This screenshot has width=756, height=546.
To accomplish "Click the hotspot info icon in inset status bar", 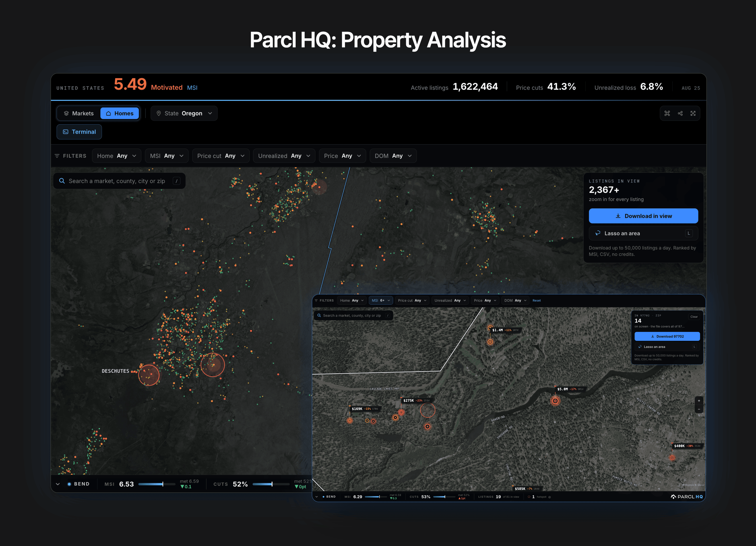I will 550,497.
